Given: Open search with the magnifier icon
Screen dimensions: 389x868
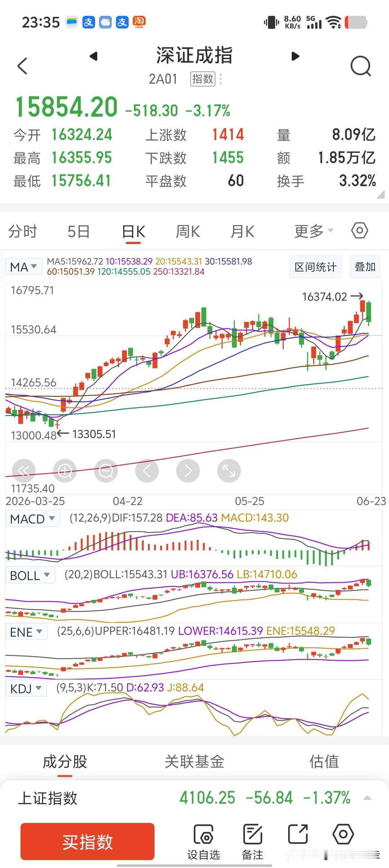Looking at the screenshot, I should click(361, 66).
